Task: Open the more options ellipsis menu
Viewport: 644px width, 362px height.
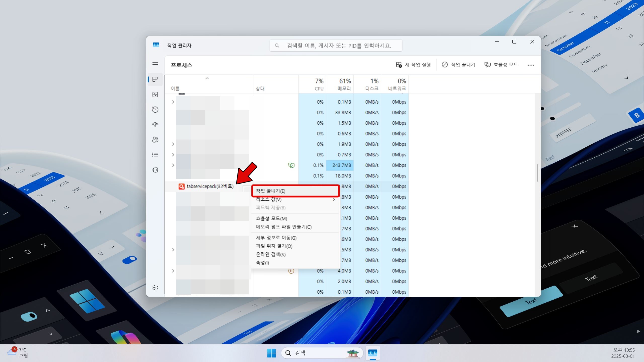Action: click(531, 65)
